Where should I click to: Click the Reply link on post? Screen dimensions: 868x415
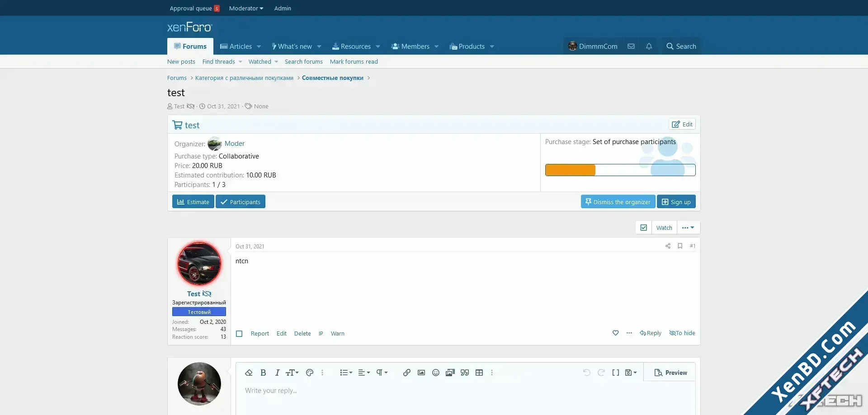point(651,333)
